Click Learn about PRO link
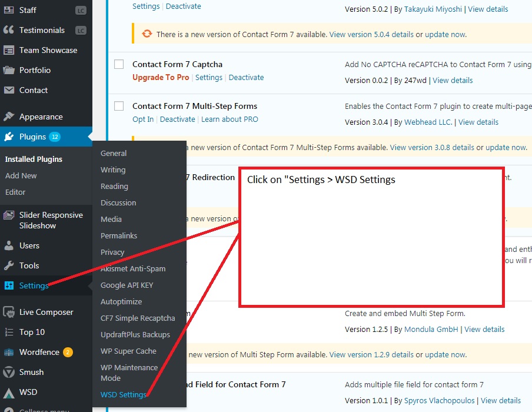532x412 pixels. tap(230, 119)
